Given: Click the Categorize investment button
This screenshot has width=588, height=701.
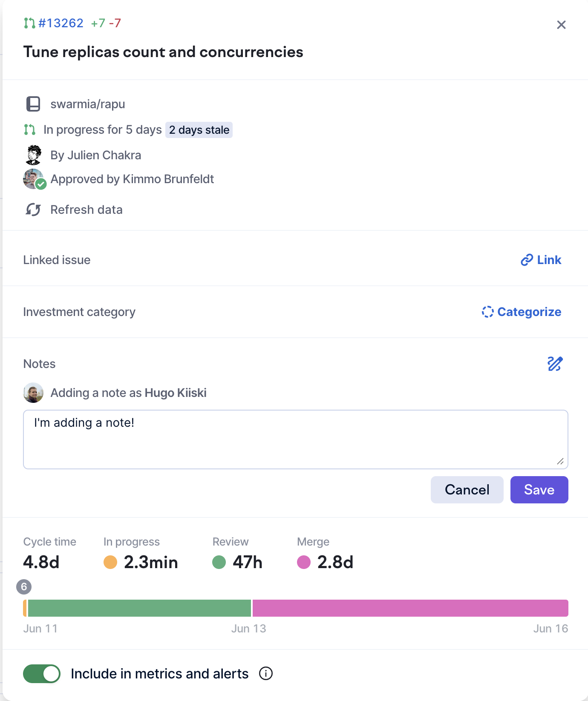Looking at the screenshot, I should pyautogui.click(x=521, y=312).
